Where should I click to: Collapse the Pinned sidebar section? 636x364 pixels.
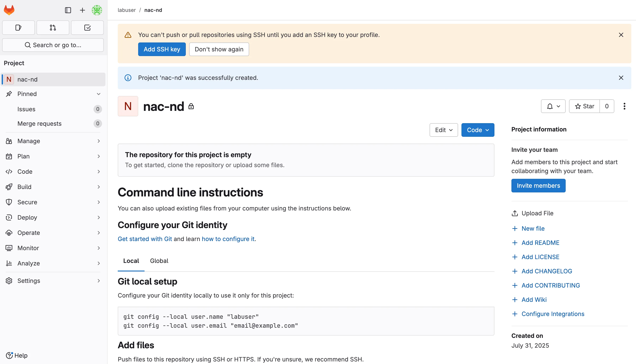99,94
